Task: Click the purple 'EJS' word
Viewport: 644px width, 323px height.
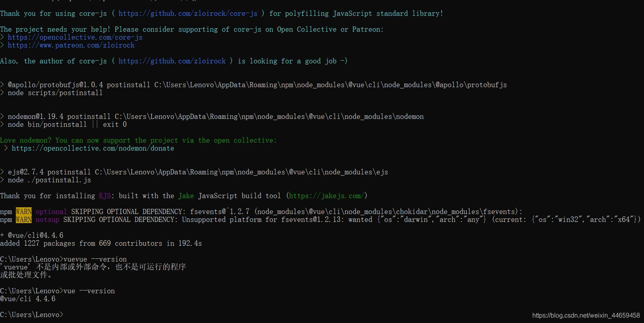Action: pos(105,196)
